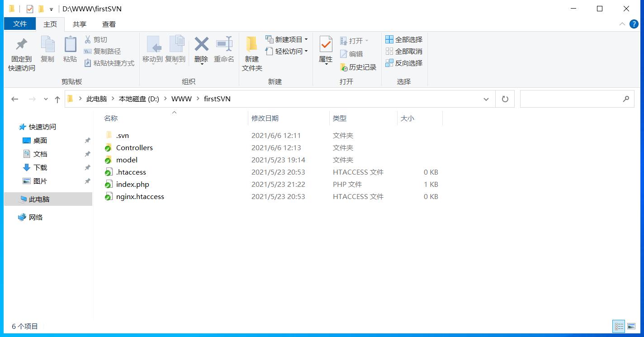
Task: Switch to large icons view
Action: [631, 326]
